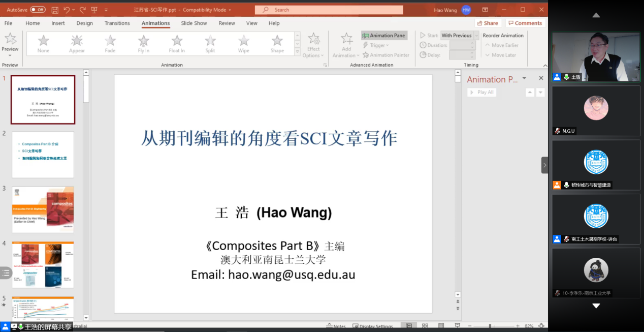Screen dimensions: 644x332
Task: Click the Save icon in title bar
Action: (55, 10)
